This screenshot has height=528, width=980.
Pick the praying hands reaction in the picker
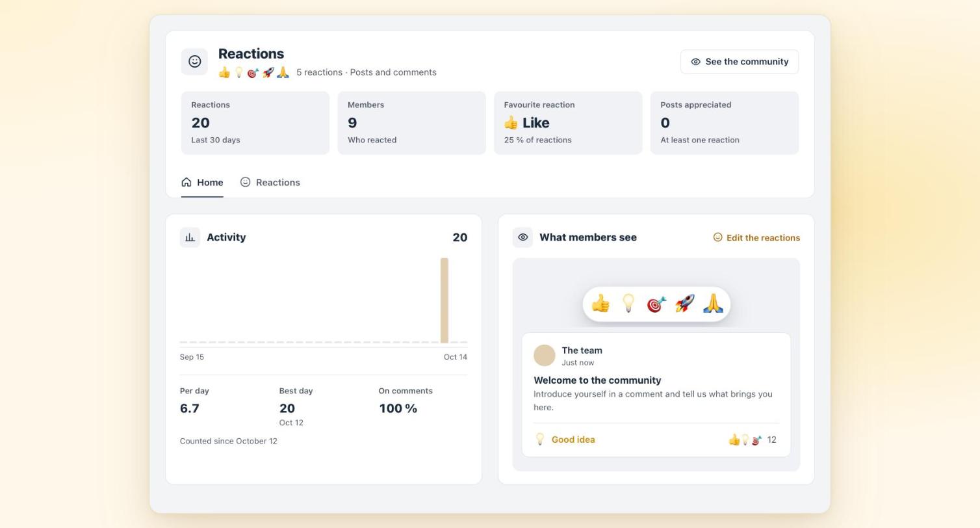[x=713, y=304]
